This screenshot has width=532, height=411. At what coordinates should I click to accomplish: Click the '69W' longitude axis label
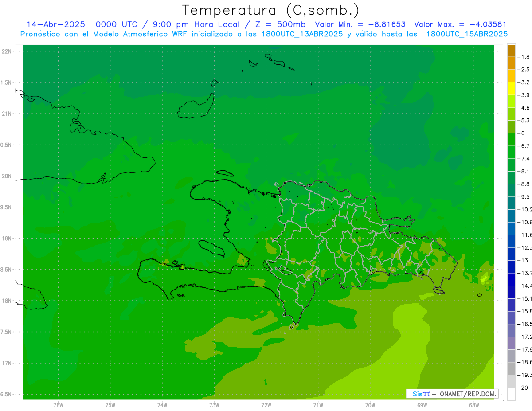click(x=422, y=405)
